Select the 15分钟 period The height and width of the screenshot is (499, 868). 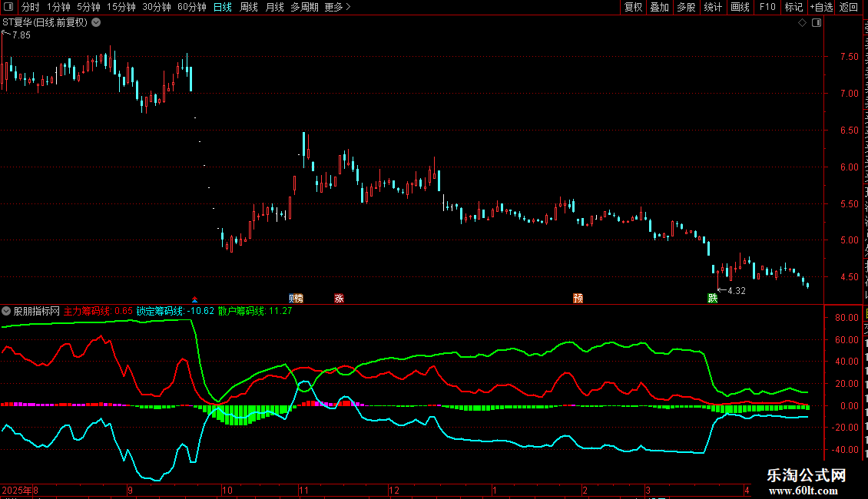[x=121, y=7]
